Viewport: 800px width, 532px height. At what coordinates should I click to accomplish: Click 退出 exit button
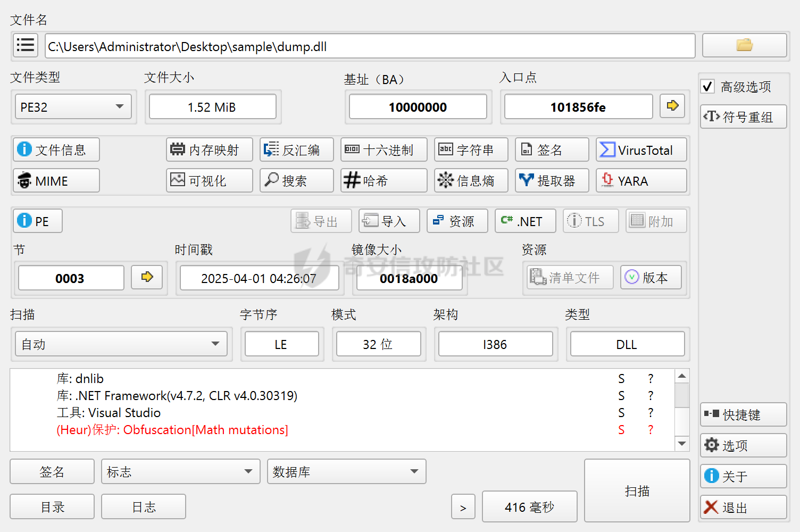744,507
